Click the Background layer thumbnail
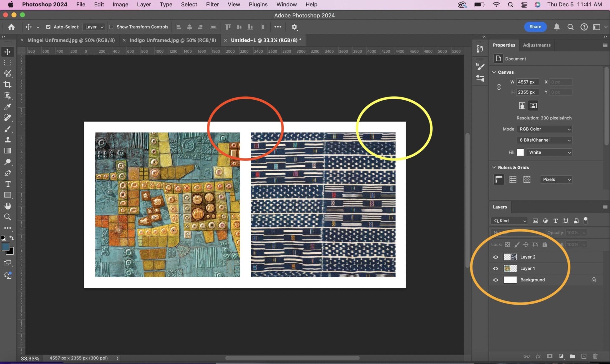This screenshot has height=364, width=610. click(x=510, y=280)
